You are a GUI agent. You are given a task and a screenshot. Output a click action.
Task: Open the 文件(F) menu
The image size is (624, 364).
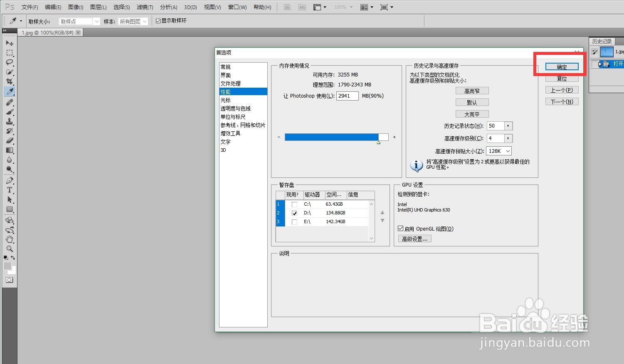[30, 7]
